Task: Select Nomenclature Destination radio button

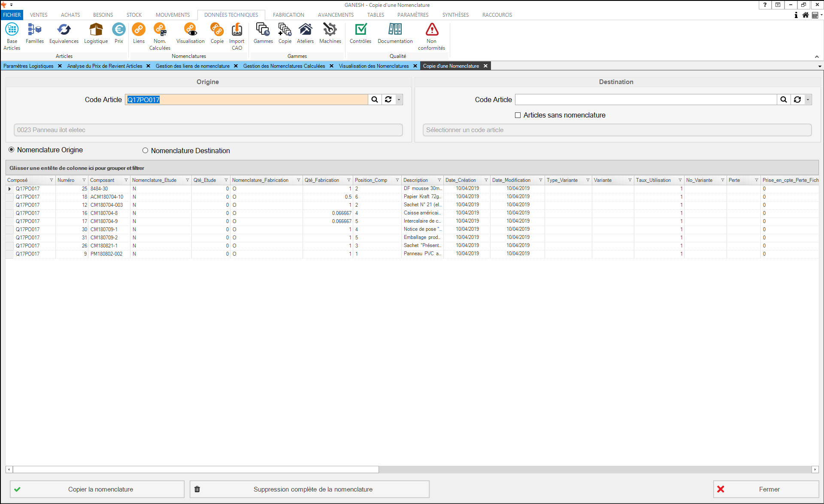Action: [x=145, y=151]
